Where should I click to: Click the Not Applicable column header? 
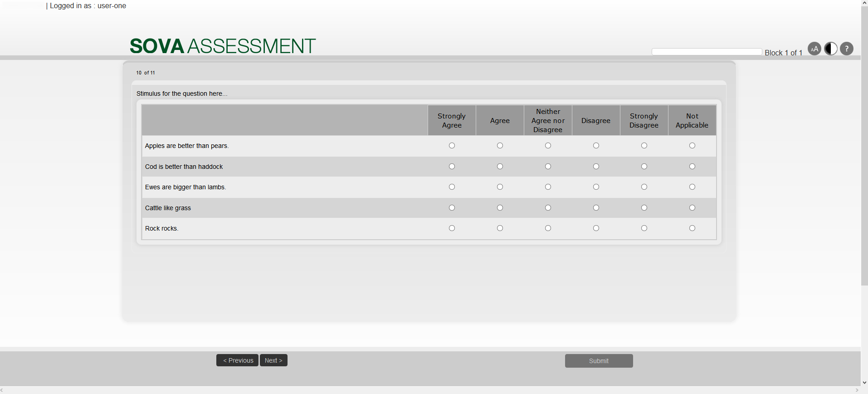(x=692, y=120)
